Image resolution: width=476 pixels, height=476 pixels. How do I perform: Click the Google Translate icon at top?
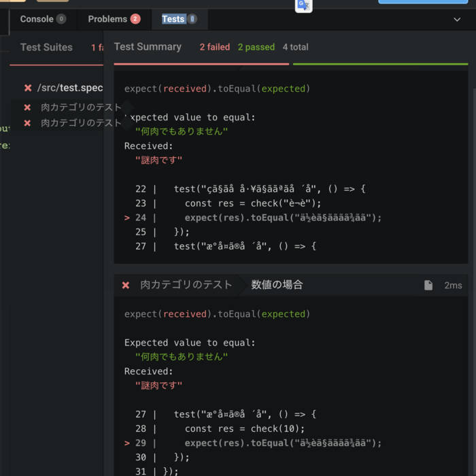[303, 5]
